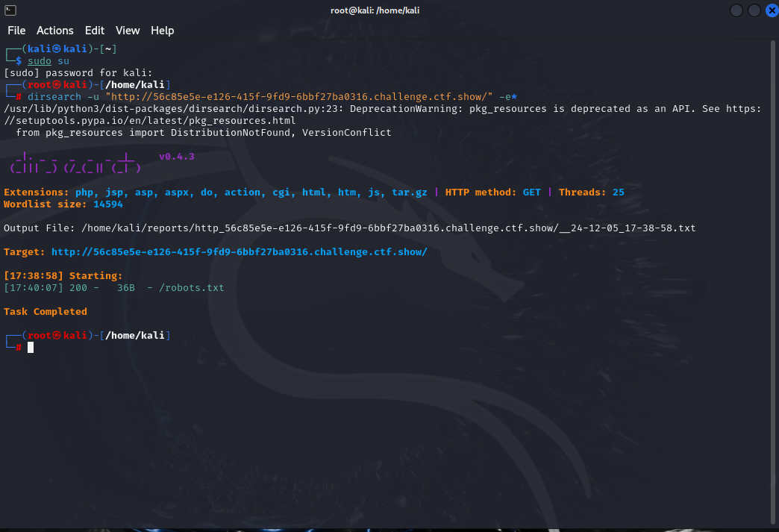The height and width of the screenshot is (532, 779).
Task: Click the Target URL in blue text
Action: (239, 252)
